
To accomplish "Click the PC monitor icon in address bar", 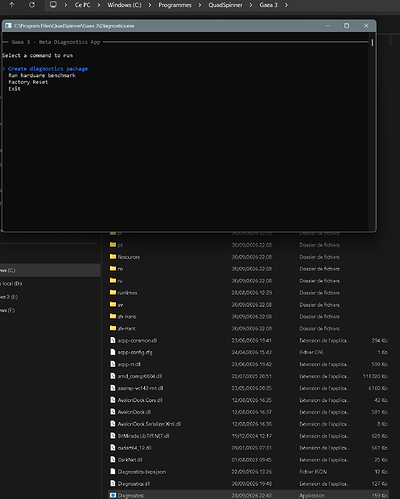I will tap(53, 5).
